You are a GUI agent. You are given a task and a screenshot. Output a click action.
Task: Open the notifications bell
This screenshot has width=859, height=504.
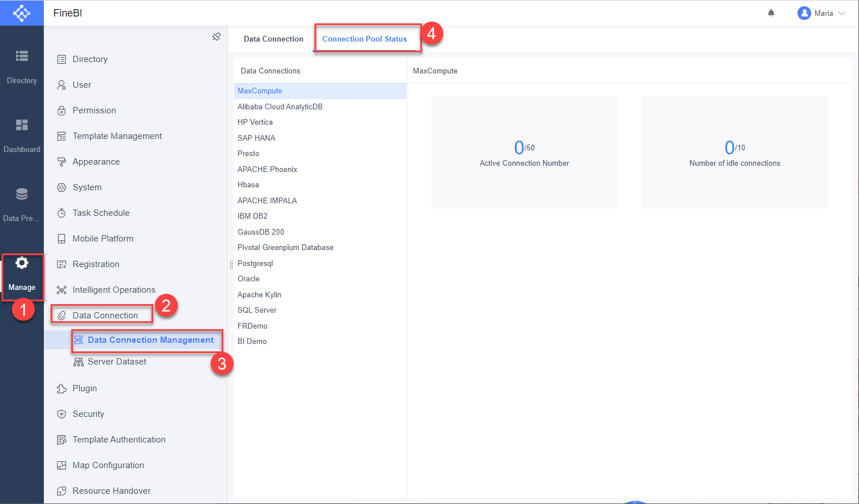(771, 13)
